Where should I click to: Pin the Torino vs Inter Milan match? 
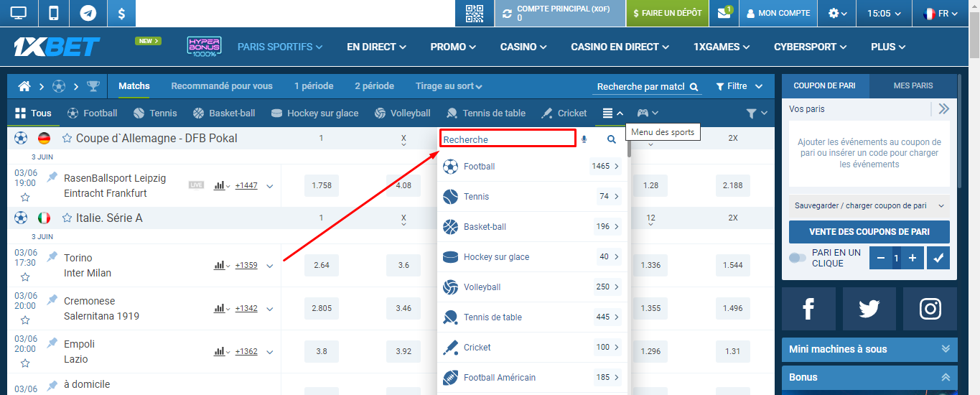tap(52, 256)
